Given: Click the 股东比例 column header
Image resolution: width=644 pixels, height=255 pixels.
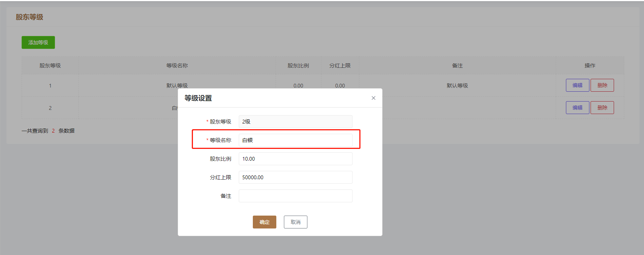Looking at the screenshot, I should pos(298,66).
